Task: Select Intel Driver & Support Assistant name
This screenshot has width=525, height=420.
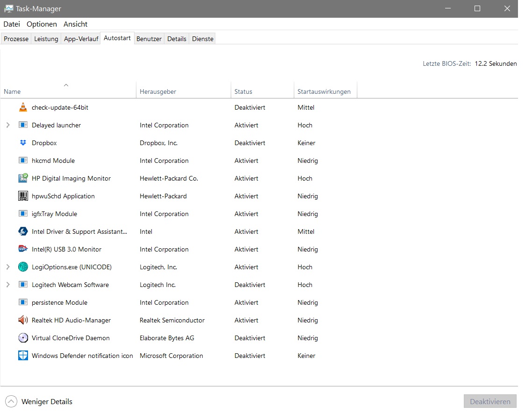Action: 79,231
